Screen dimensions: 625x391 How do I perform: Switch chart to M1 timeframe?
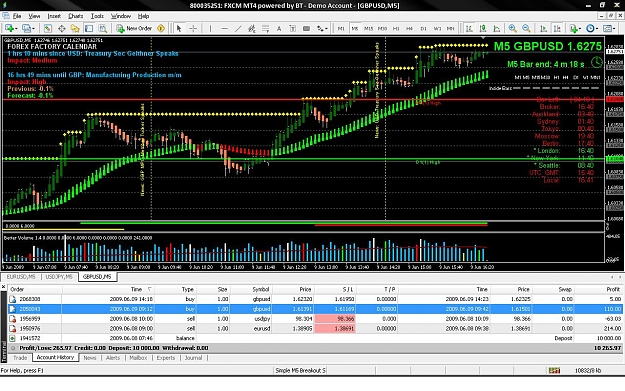[x=341, y=28]
